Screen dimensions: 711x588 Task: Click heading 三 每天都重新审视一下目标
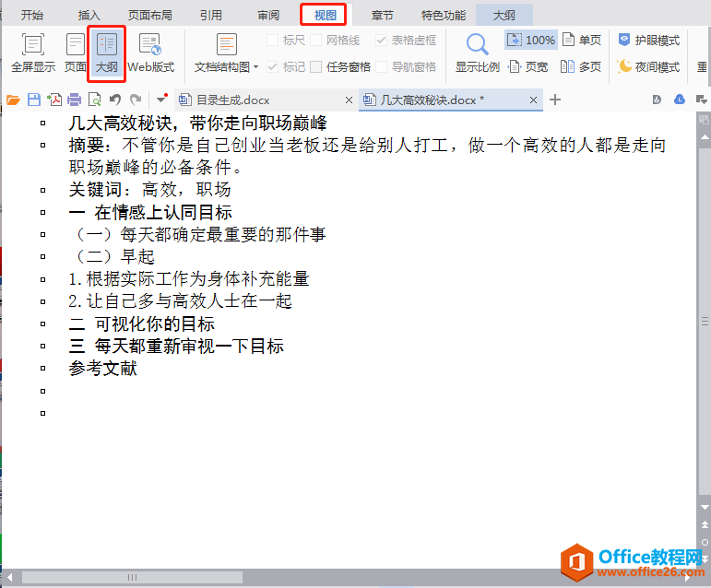point(176,347)
